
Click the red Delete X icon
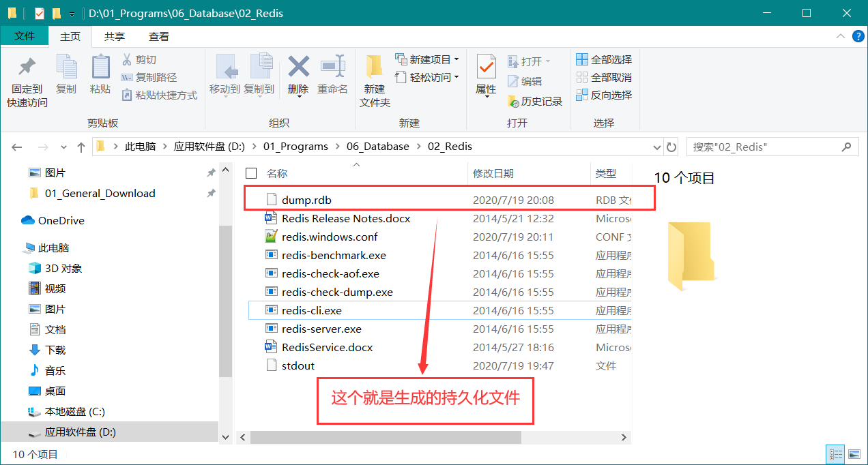pos(298,68)
